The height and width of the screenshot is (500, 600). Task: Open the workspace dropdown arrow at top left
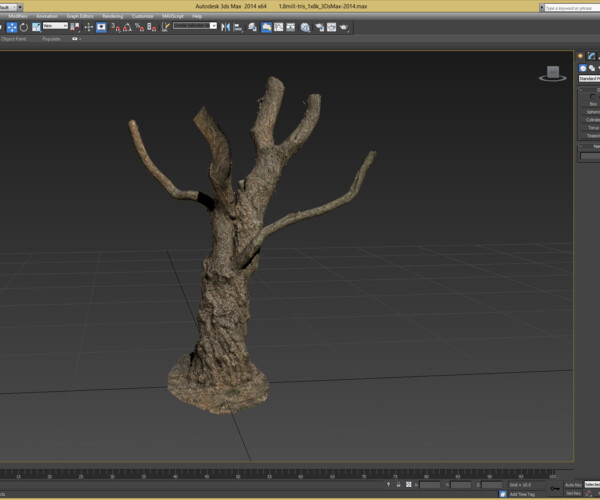click(20, 7)
